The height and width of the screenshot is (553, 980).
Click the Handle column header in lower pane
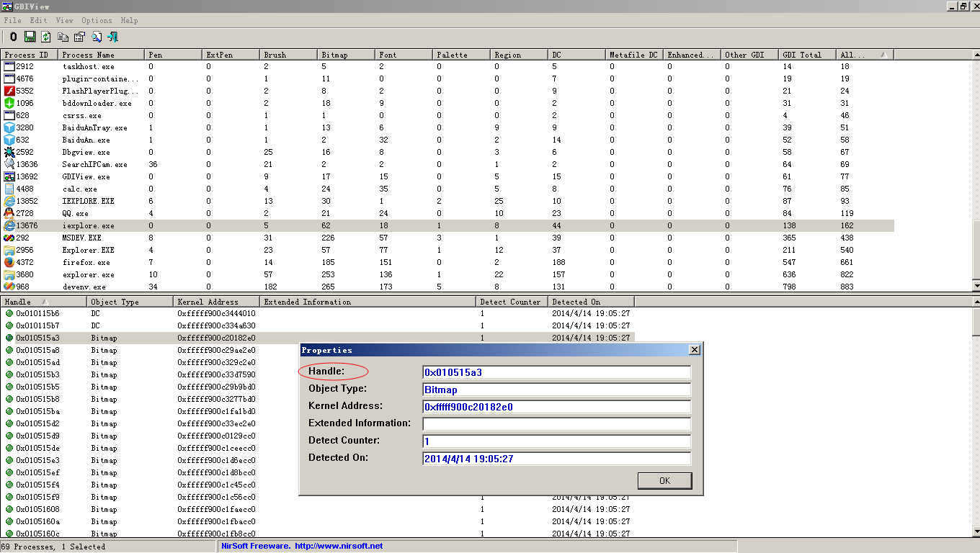point(44,302)
